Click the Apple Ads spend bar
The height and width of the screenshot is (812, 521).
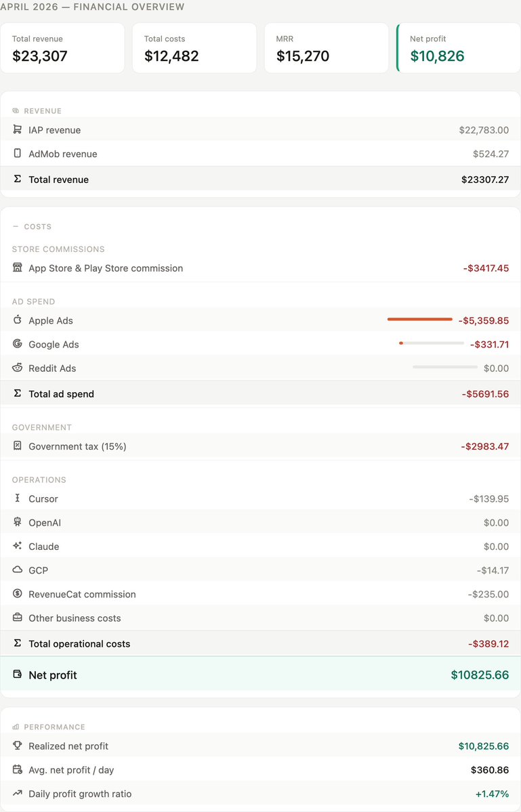420,320
